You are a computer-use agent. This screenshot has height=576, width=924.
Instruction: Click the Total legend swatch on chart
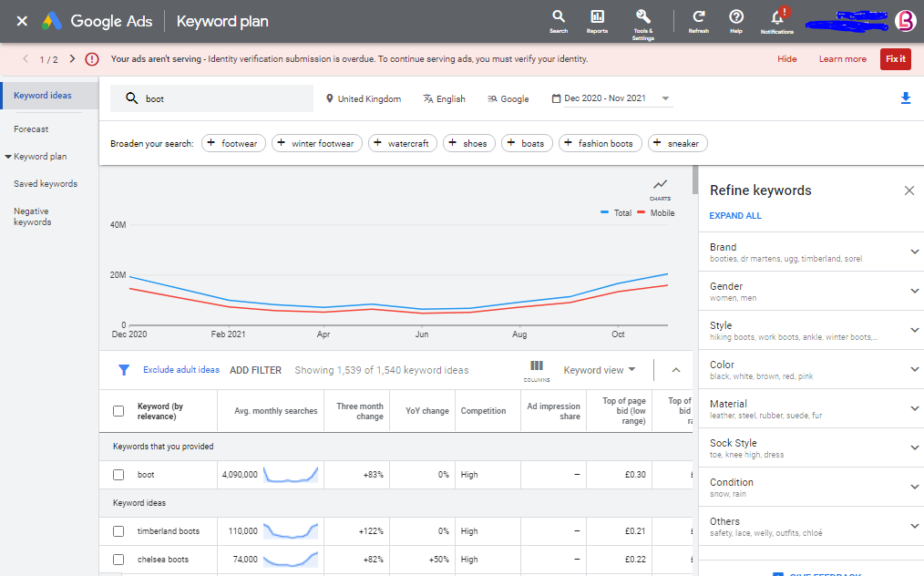click(x=604, y=212)
